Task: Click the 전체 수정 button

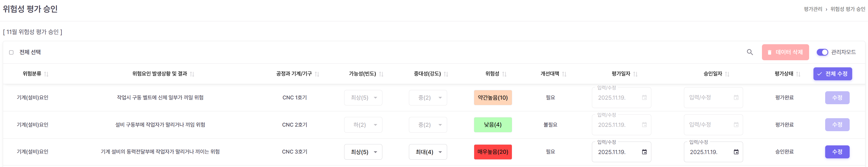Action: coord(832,74)
